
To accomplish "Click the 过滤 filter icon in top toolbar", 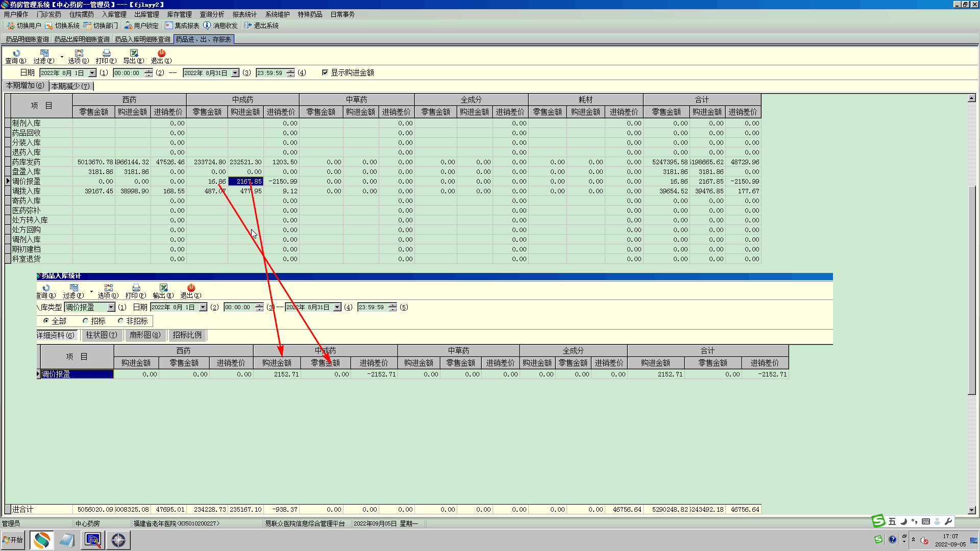I will click(x=44, y=54).
